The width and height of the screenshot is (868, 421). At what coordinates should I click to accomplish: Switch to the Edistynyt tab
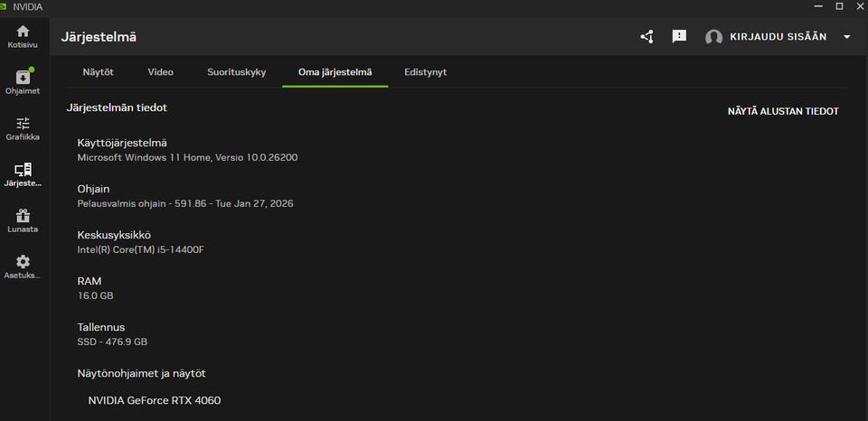click(x=425, y=72)
